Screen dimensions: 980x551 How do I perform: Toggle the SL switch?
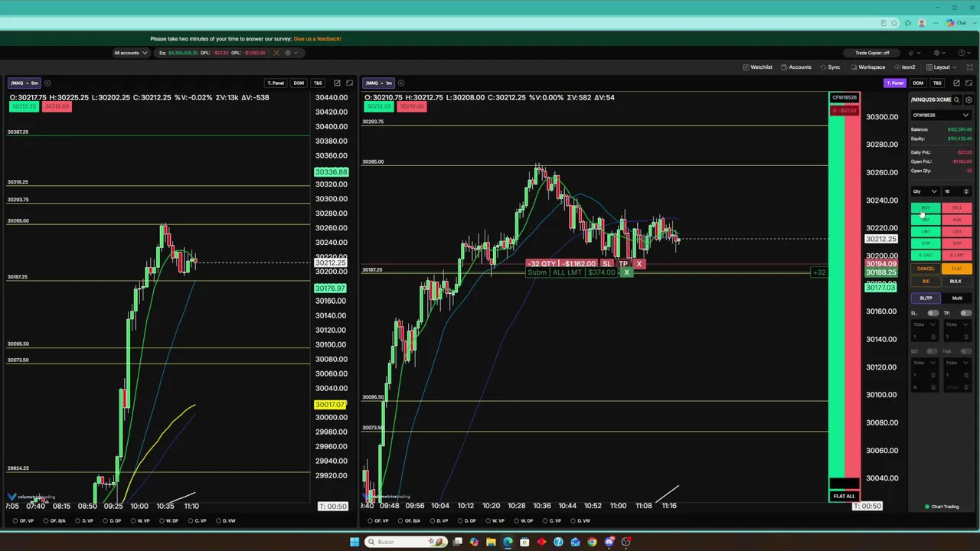933,313
